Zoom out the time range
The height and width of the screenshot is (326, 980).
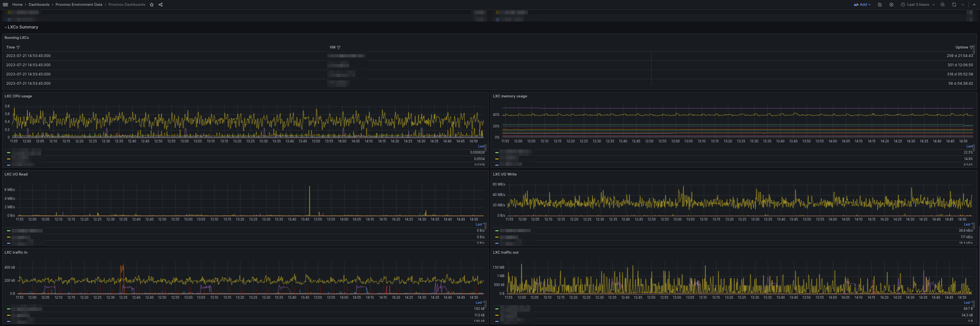point(943,5)
